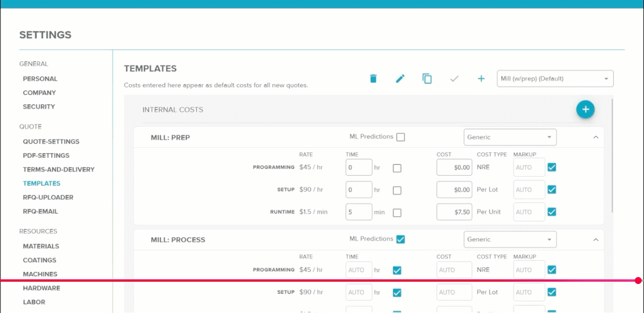
Task: Uncheck markup auto checkbox for Prep runtime
Action: point(552,212)
